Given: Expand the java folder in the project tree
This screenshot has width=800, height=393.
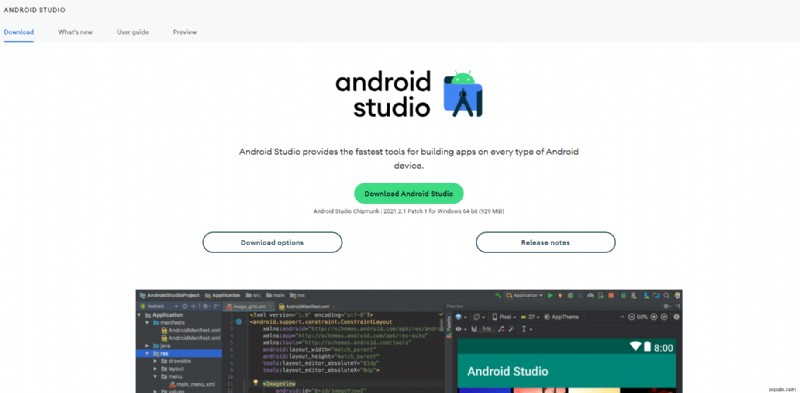Looking at the screenshot, I should [147, 346].
